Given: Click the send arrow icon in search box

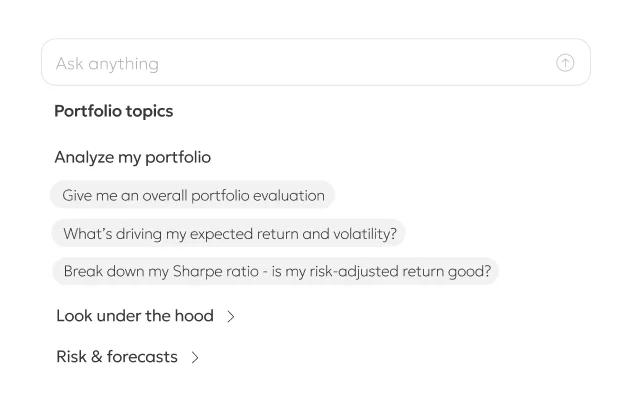Looking at the screenshot, I should [565, 63].
